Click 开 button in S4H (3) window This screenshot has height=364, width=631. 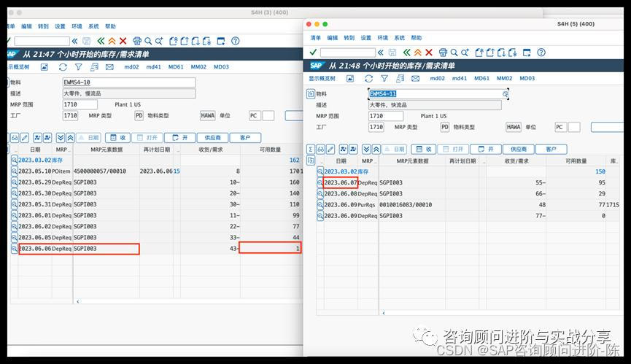(x=180, y=138)
